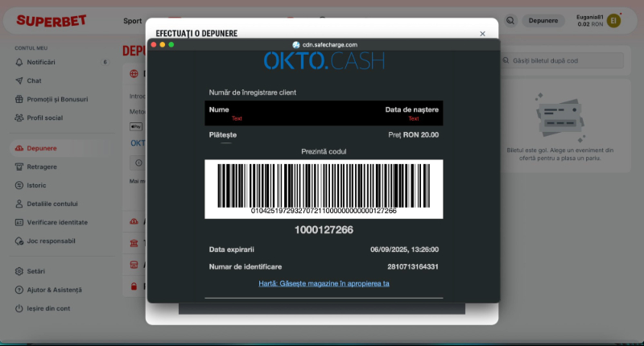Click the Ieșire din cont power icon

pyautogui.click(x=19, y=308)
